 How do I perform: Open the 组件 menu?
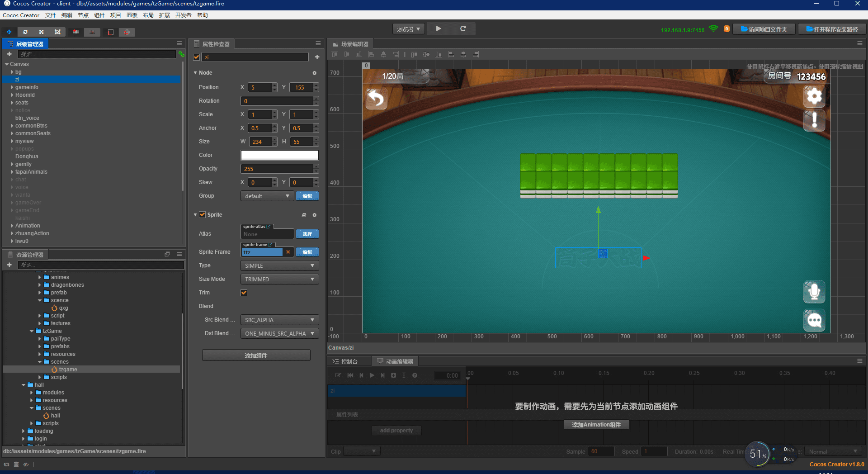click(99, 15)
